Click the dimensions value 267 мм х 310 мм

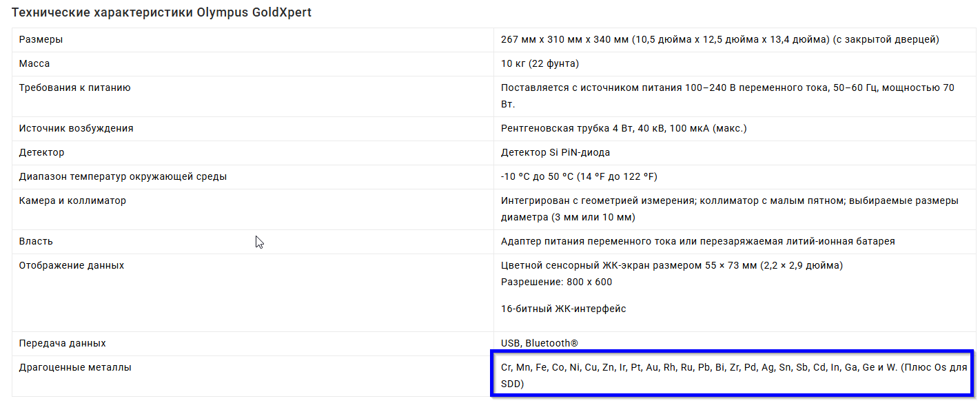720,40
